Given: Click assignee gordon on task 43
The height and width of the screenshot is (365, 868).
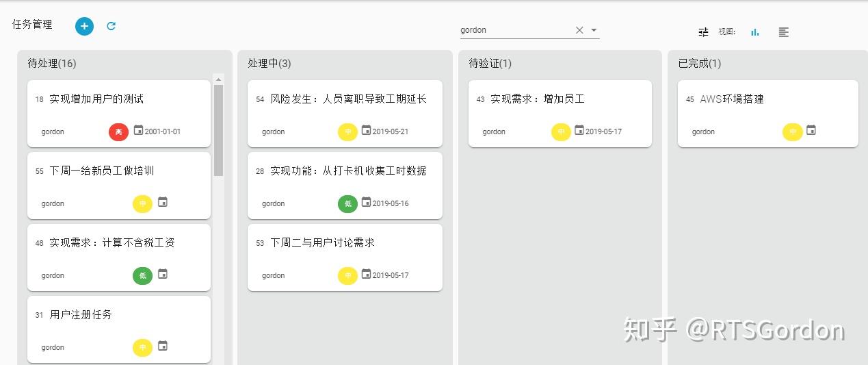Looking at the screenshot, I should click(x=494, y=131).
